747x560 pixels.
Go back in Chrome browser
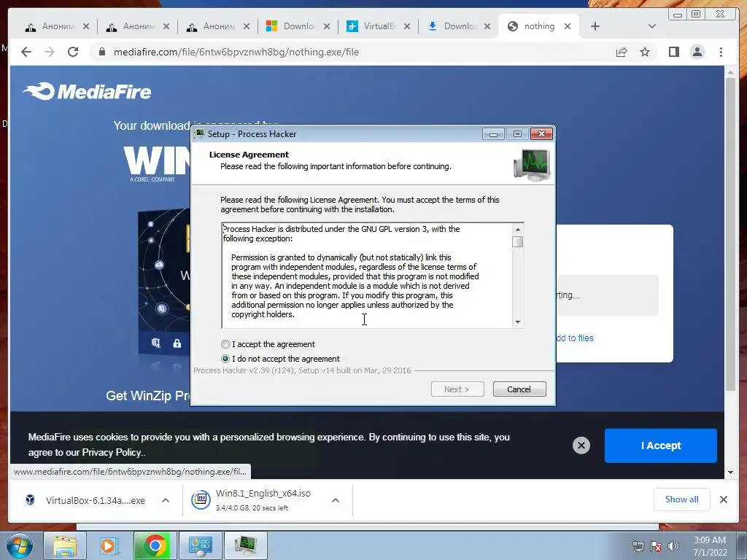click(x=26, y=52)
